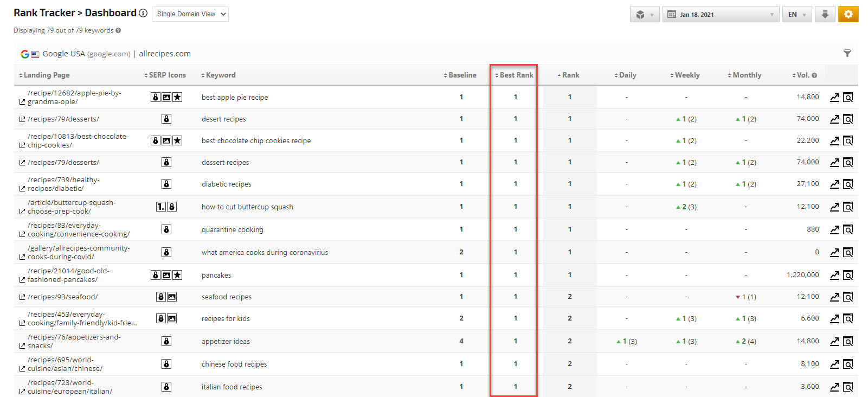This screenshot has height=397, width=868.
Task: Open the Jan 18, 2021 date picker
Action: (720, 14)
